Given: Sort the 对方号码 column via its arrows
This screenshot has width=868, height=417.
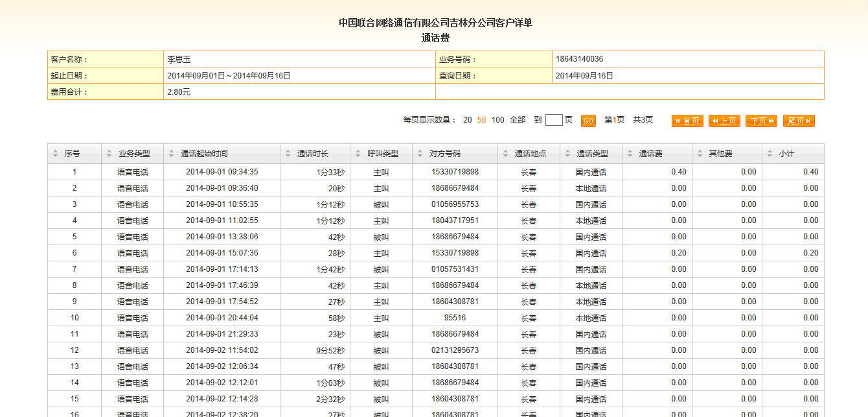Looking at the screenshot, I should [x=420, y=154].
